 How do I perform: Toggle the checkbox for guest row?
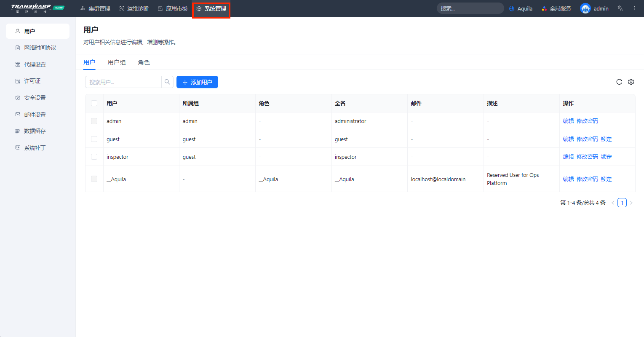click(x=94, y=139)
